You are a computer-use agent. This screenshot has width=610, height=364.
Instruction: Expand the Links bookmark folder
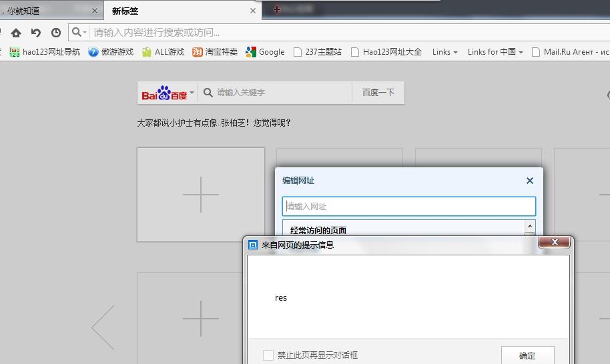click(x=444, y=52)
